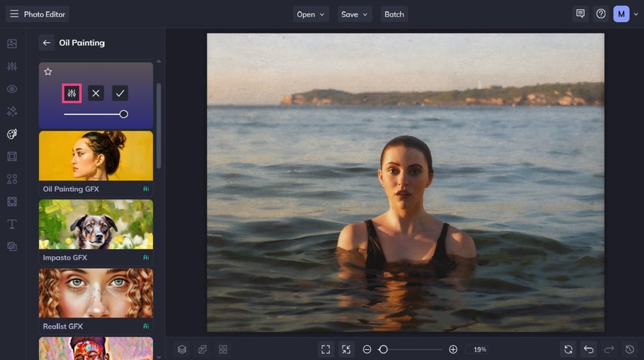Open the Textures sidebar icon
Image resolution: width=644 pixels, height=360 pixels.
[x=12, y=202]
